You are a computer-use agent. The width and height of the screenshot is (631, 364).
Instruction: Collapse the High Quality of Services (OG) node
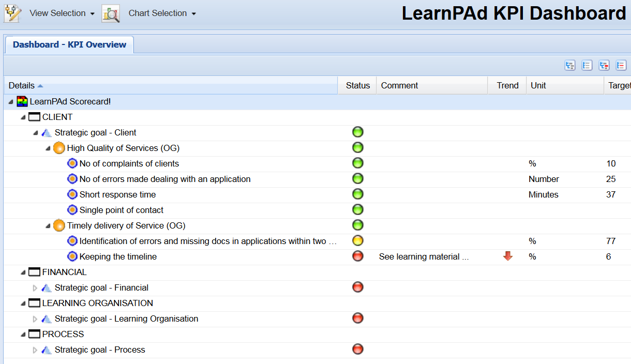48,148
